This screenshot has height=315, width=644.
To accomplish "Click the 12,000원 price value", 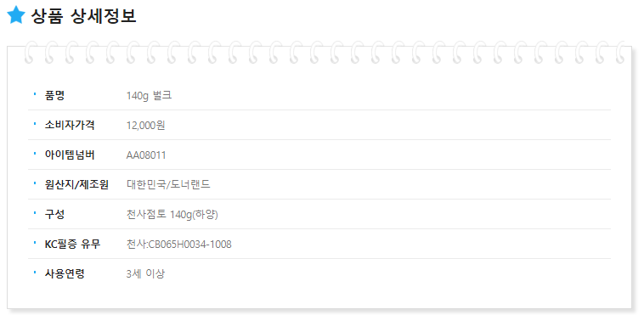I will (146, 126).
